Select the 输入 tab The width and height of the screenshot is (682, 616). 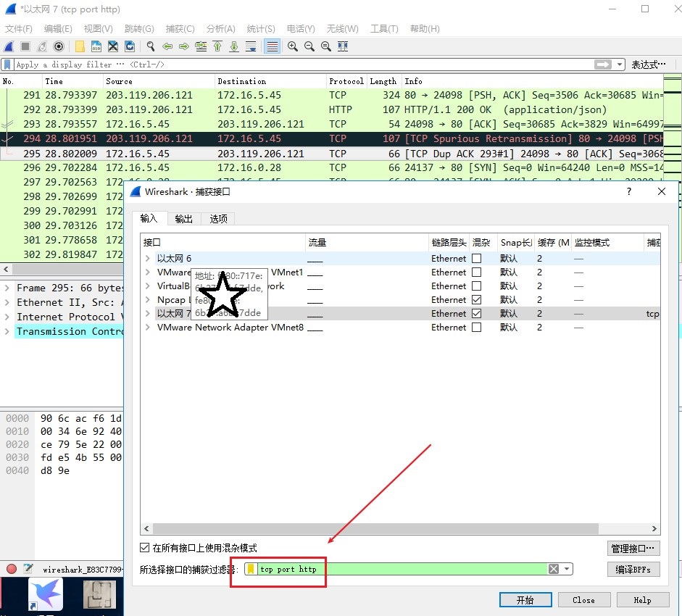pos(149,218)
